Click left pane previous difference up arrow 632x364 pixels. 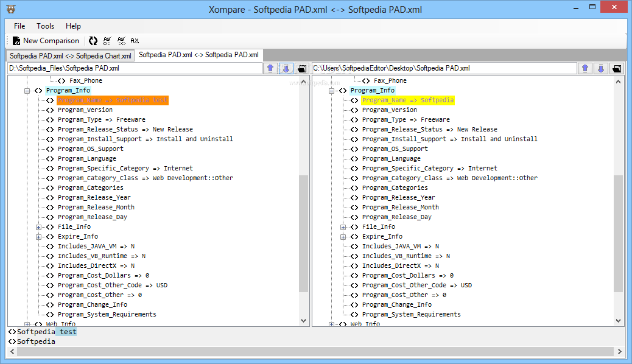(270, 69)
